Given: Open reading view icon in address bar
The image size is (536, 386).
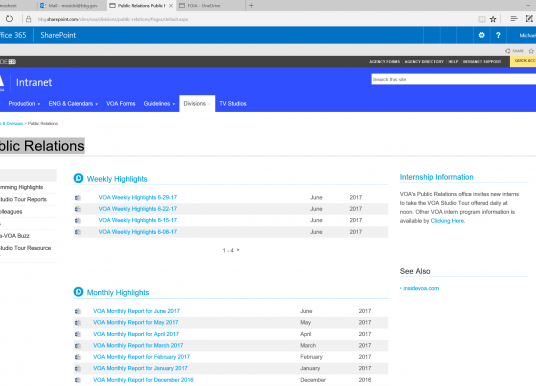Looking at the screenshot, I should pyautogui.click(x=482, y=19).
